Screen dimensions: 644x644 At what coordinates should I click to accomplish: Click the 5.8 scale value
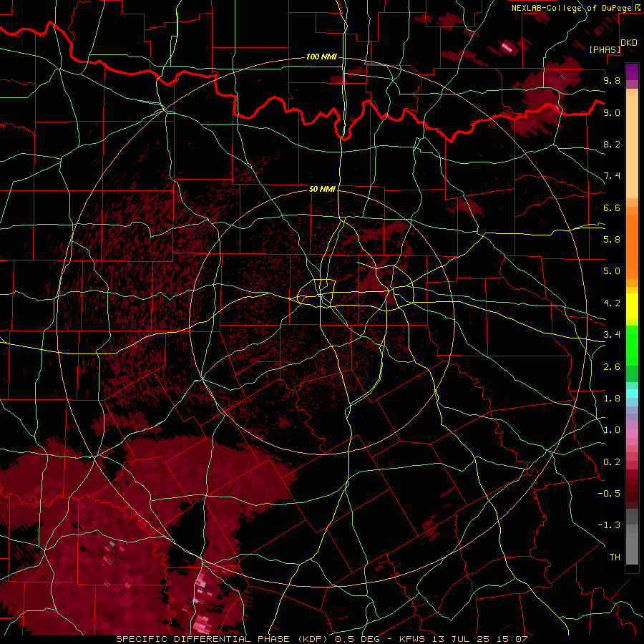(x=612, y=240)
